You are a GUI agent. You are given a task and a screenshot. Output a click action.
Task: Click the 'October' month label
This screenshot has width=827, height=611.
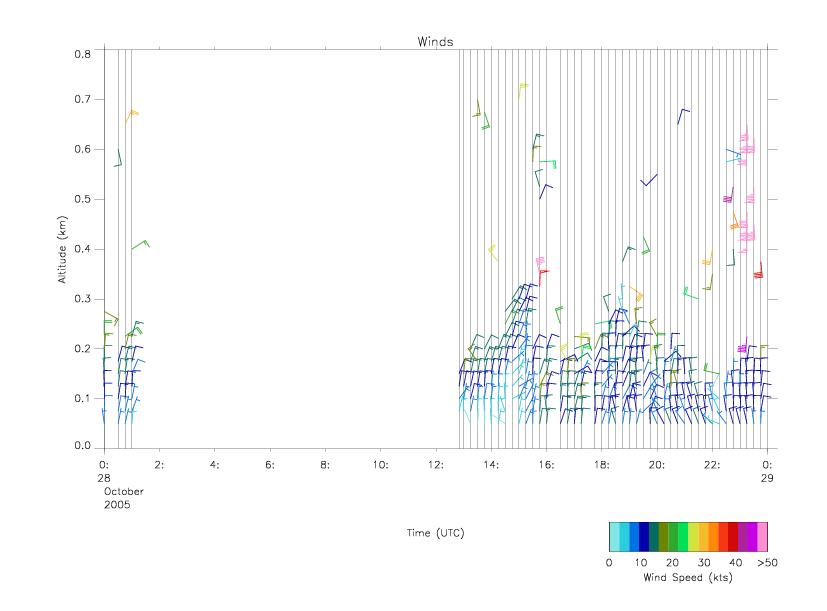pyautogui.click(x=123, y=491)
